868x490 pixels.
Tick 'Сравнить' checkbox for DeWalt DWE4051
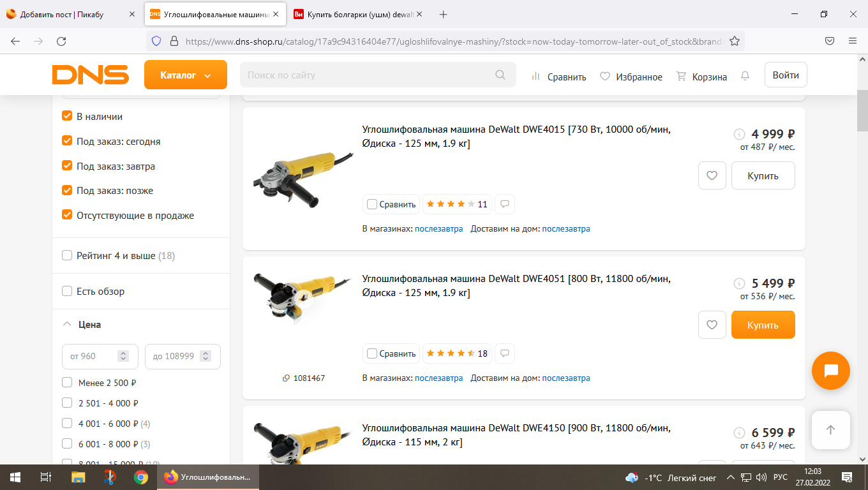[x=372, y=353]
